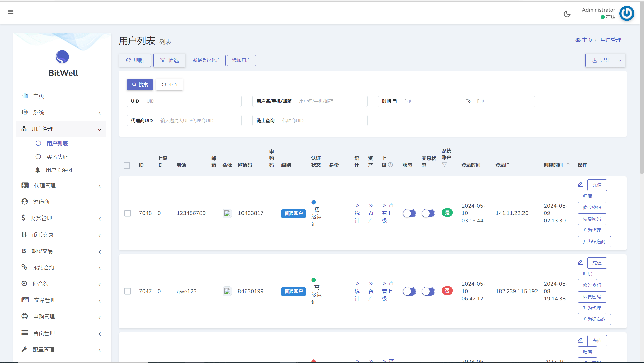Open 用户关系树 submenu item
Screen dimensions: 644x363
tap(59, 170)
